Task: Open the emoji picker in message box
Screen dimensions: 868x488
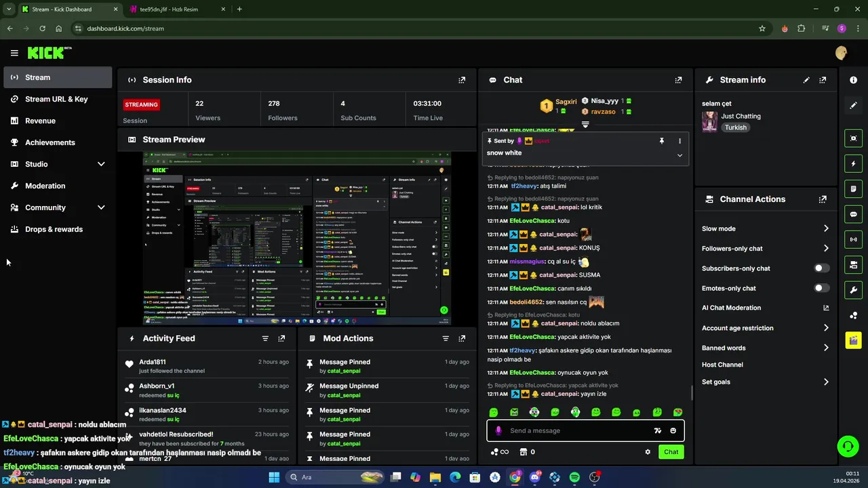Action: tap(673, 430)
